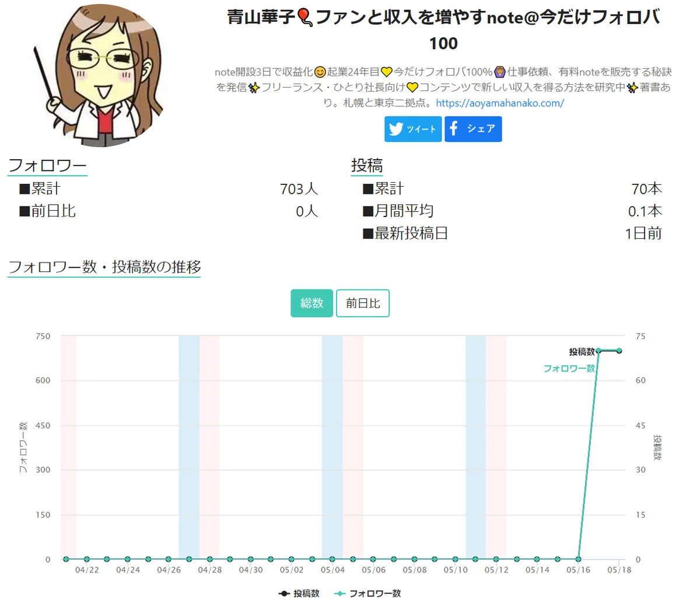Screen dimensions: 700x615
Task: Click the フォロワー section heading
Action: click(47, 165)
